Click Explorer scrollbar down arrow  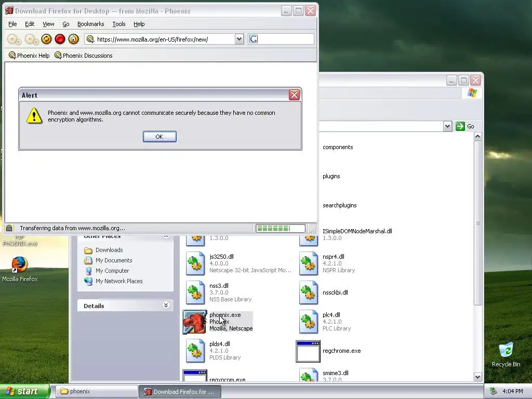click(x=478, y=377)
